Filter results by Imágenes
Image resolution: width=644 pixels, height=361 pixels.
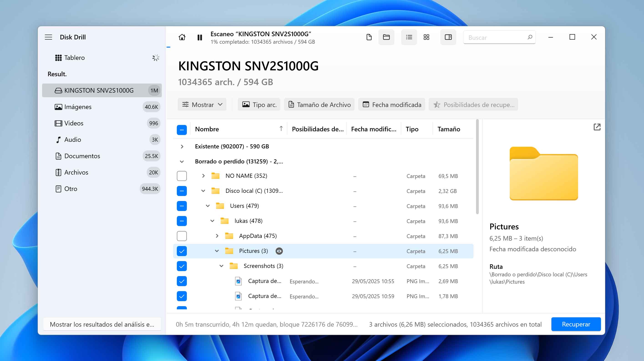coord(102,107)
